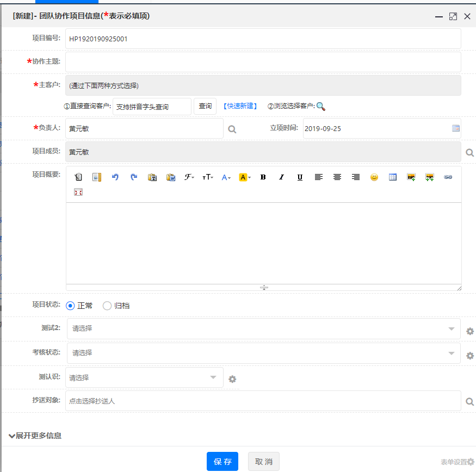Insert an emoticon smiley
Image resolution: width=476 pixels, height=472 pixels.
tap(374, 177)
